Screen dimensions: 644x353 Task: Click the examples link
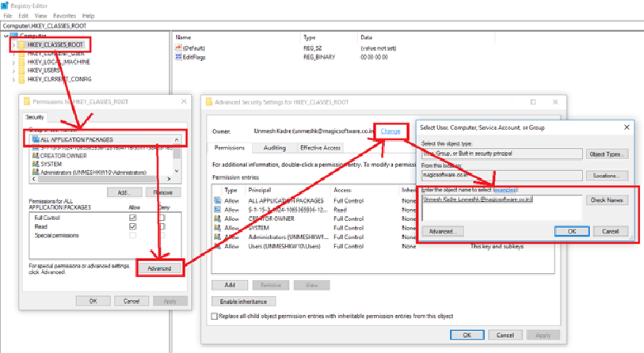(505, 190)
